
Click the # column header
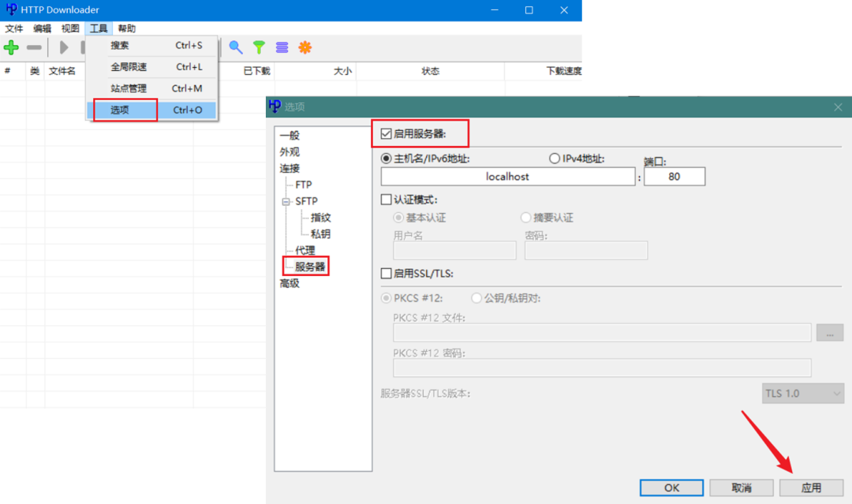(x=8, y=71)
